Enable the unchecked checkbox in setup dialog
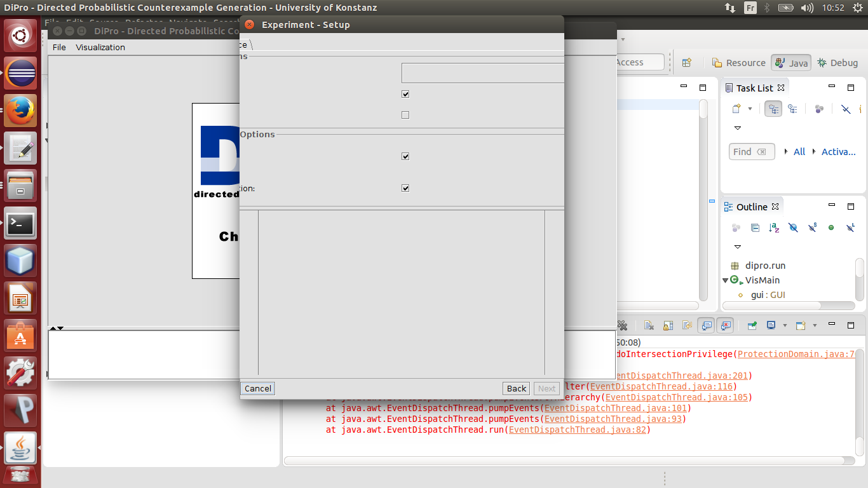The image size is (868, 488). [405, 115]
